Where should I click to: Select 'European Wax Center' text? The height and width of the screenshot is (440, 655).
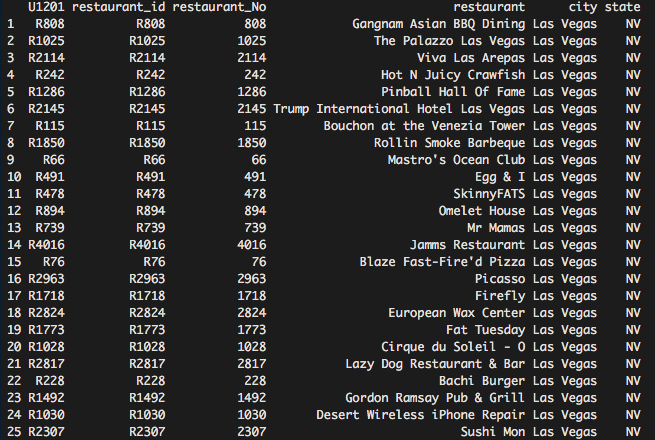[x=457, y=314]
